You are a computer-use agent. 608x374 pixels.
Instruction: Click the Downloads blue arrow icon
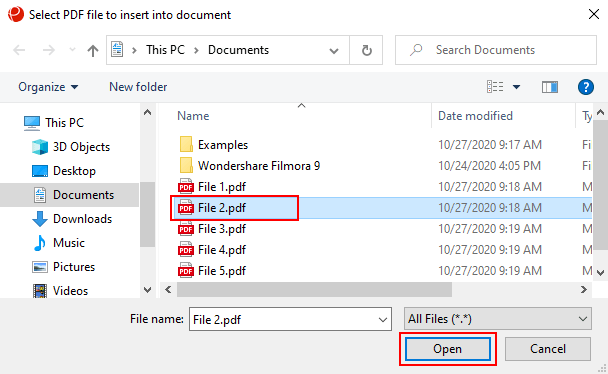(x=40, y=219)
